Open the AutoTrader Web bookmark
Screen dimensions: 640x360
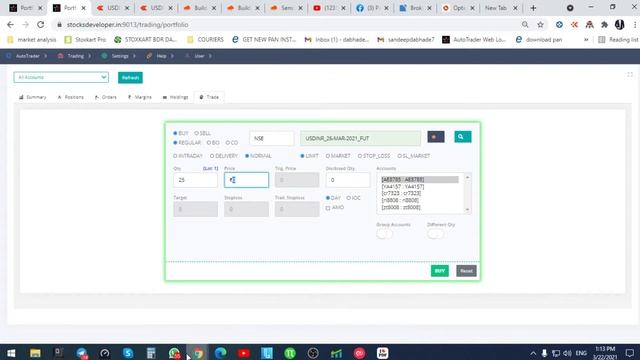tap(474, 40)
